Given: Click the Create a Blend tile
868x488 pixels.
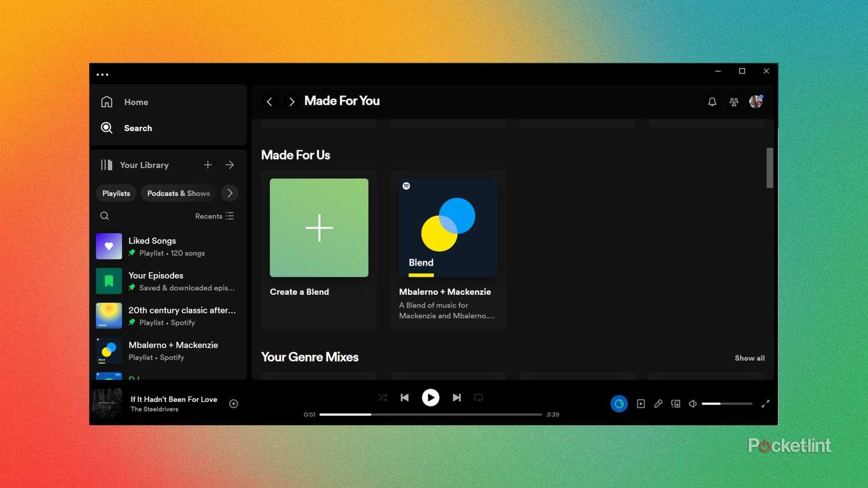Looking at the screenshot, I should (x=319, y=250).
